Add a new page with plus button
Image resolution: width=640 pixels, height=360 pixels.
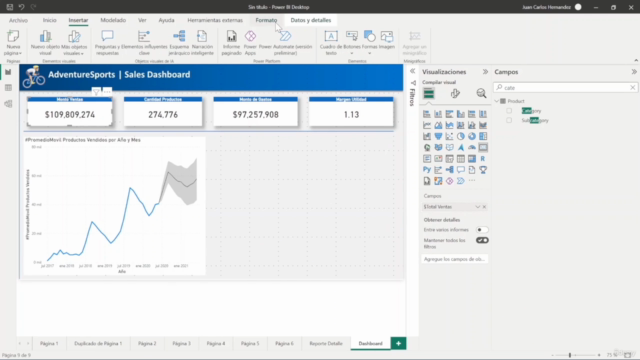pos(398,343)
